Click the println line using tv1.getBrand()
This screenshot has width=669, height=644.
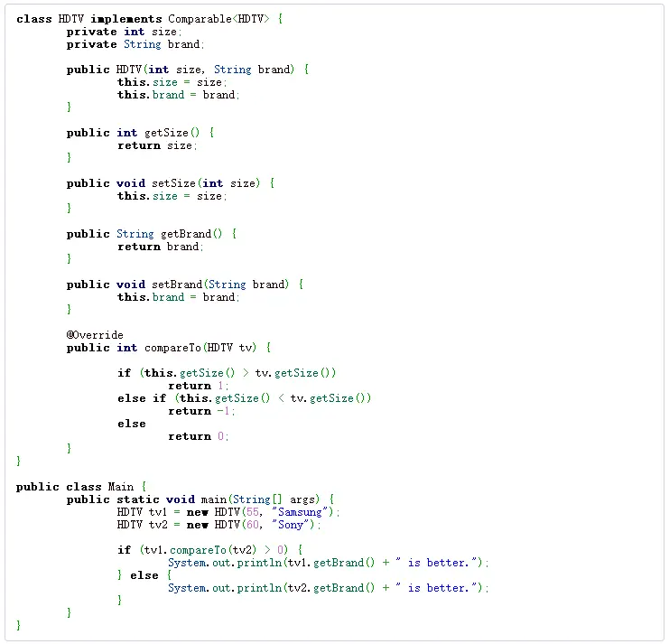pyautogui.click(x=328, y=563)
